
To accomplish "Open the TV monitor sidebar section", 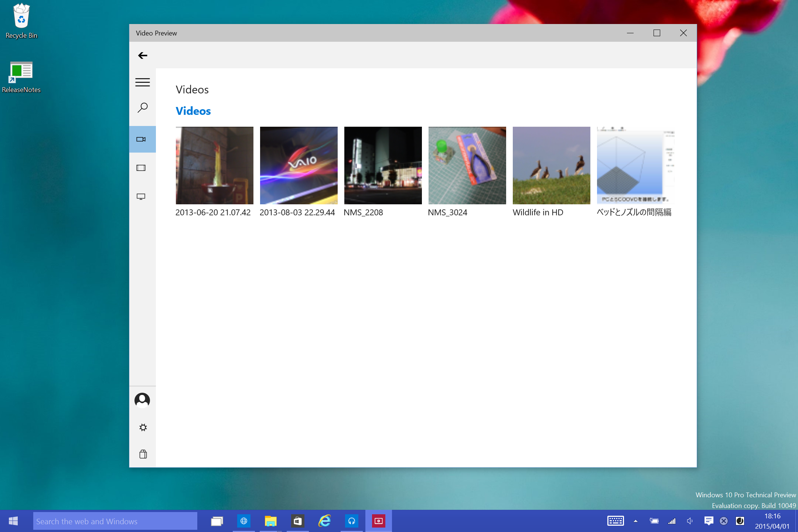I will coord(141,196).
